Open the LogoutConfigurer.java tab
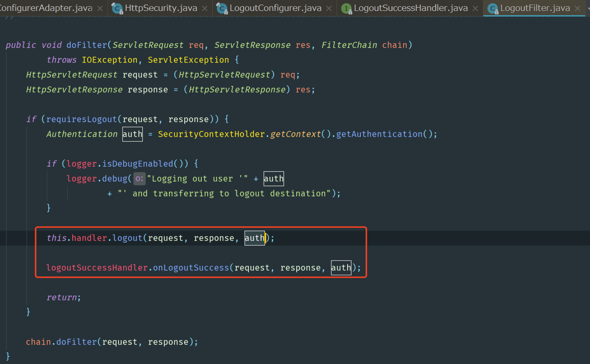The height and width of the screenshot is (364, 590). tap(275, 8)
